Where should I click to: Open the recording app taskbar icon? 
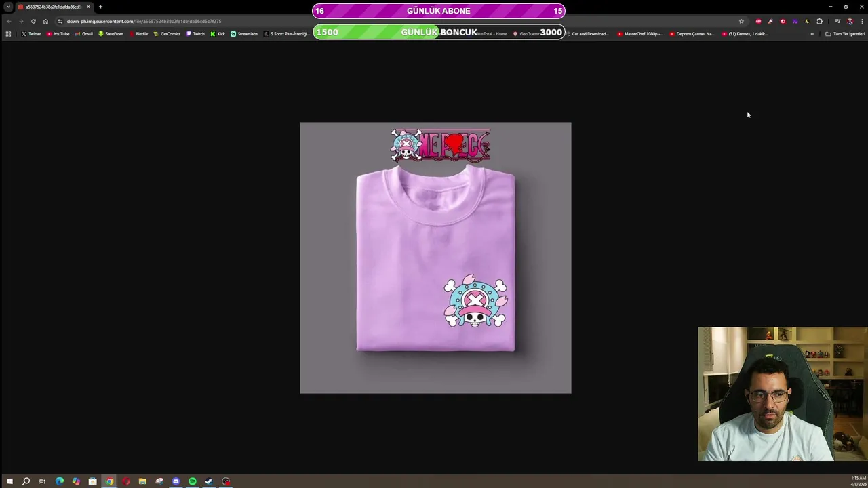click(x=226, y=481)
